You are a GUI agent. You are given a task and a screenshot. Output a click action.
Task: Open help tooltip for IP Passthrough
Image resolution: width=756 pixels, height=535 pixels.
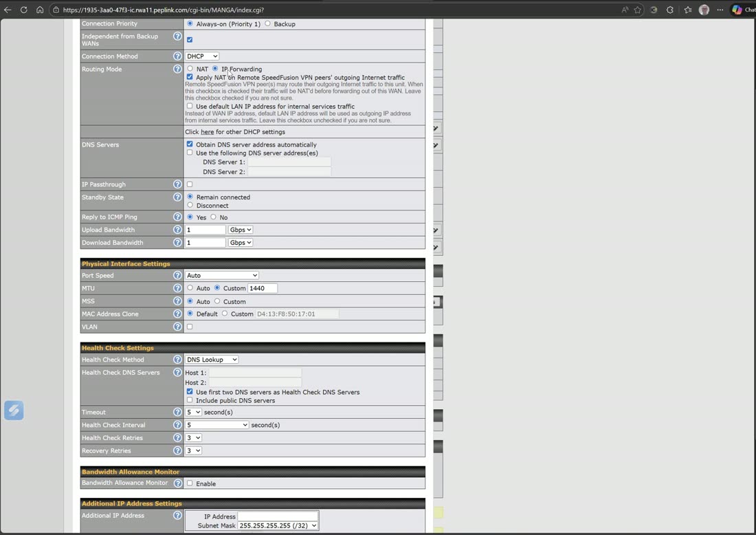(x=177, y=184)
